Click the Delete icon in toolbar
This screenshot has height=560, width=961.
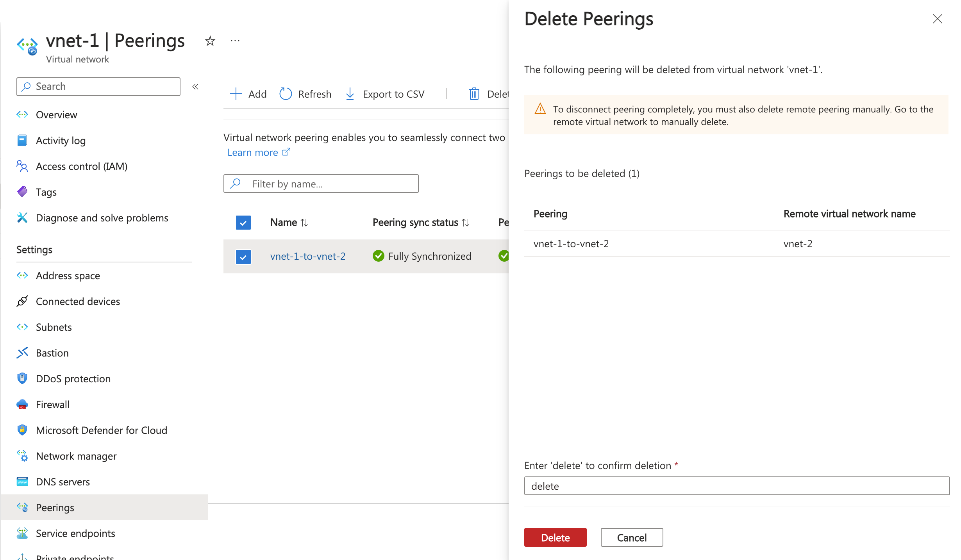[x=474, y=93]
